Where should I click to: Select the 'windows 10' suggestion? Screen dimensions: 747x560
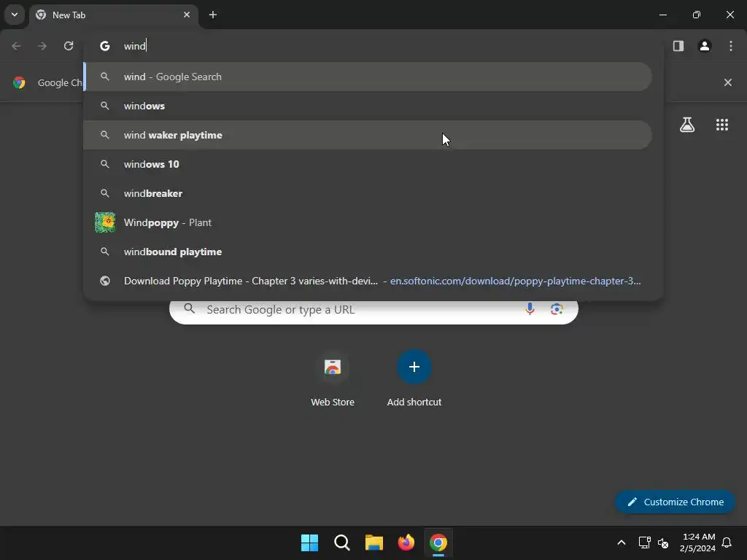368,164
